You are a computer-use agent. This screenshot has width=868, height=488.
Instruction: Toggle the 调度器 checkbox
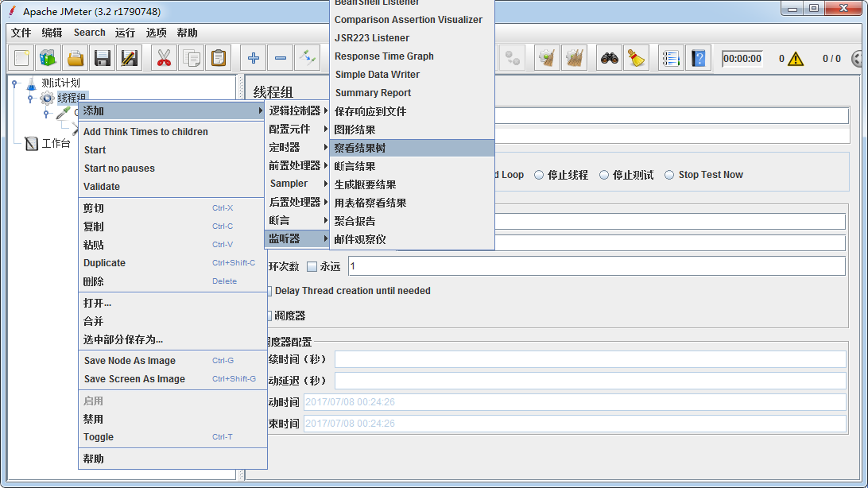[x=269, y=316]
